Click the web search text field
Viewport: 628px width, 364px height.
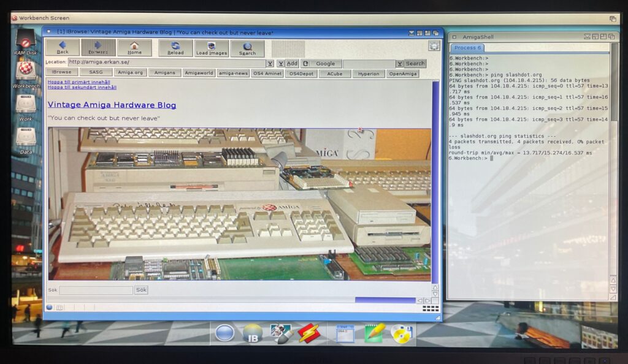coord(369,64)
